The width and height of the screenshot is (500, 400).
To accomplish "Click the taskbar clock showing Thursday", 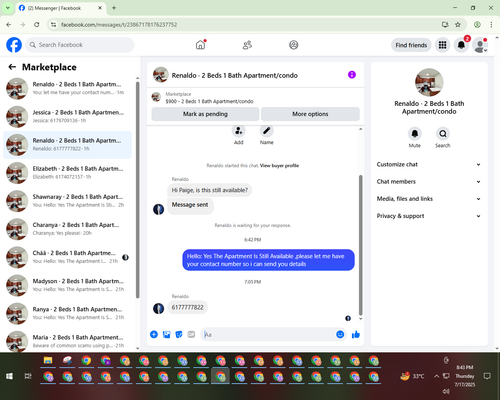I will pos(465,376).
